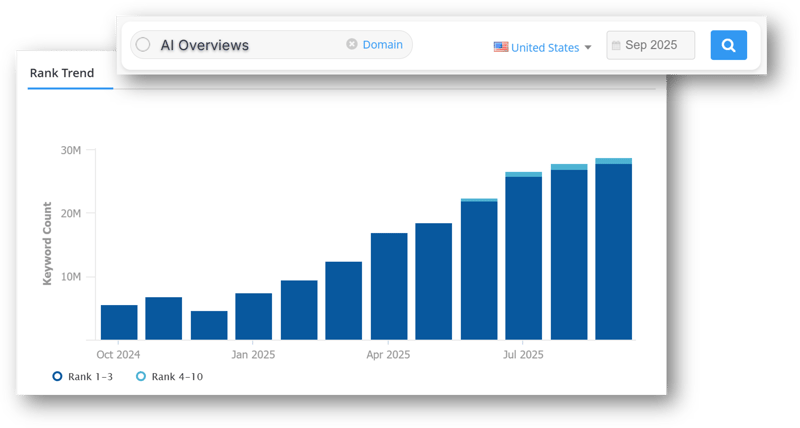800x428 pixels.
Task: Click the tallest rightmost bar in chart
Action: coord(613,252)
